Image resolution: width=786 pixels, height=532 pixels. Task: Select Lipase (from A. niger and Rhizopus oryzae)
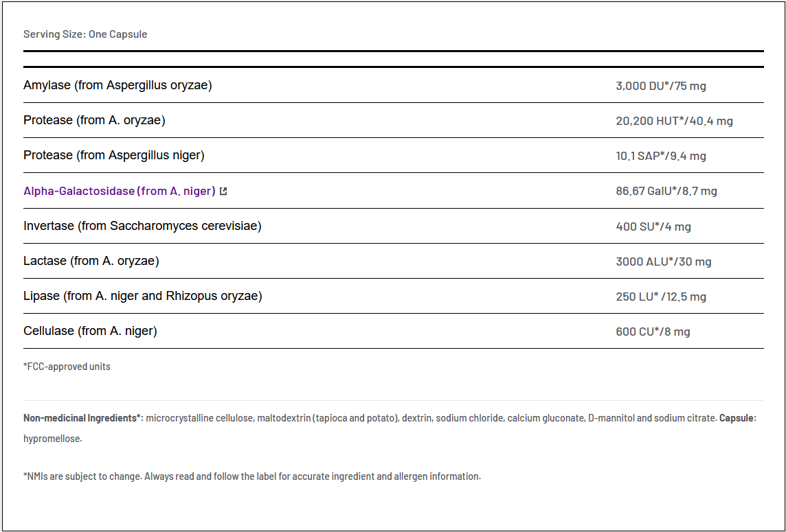[x=142, y=296]
